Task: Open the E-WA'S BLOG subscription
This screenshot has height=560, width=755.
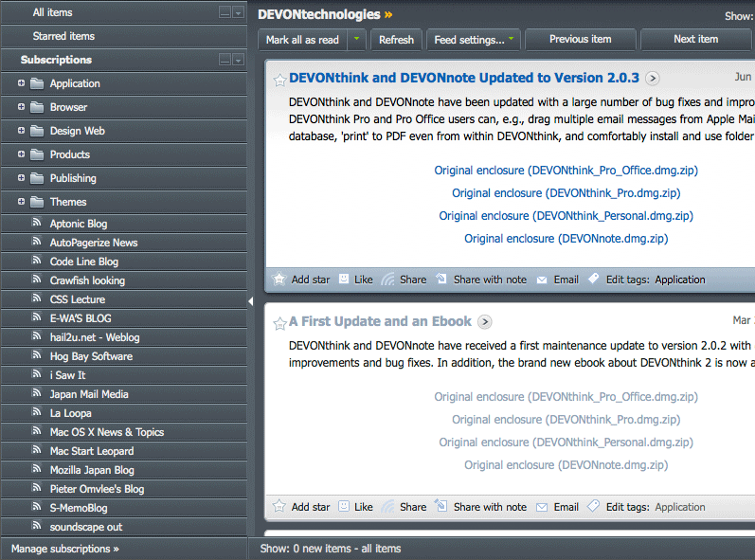Action: click(124, 318)
